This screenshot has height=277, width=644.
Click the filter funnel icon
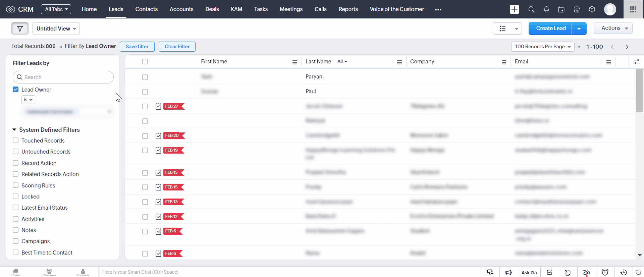20,29
